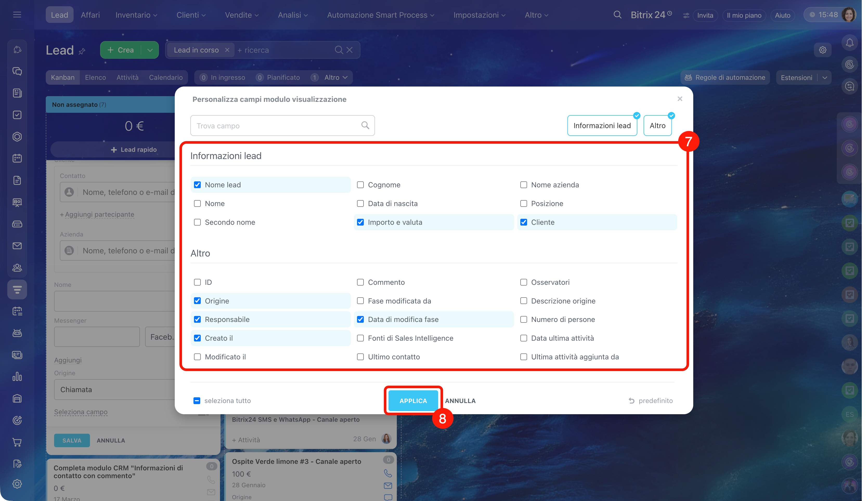Switch to the Elenco view tab
Screen dimensions: 868x501
95,77
